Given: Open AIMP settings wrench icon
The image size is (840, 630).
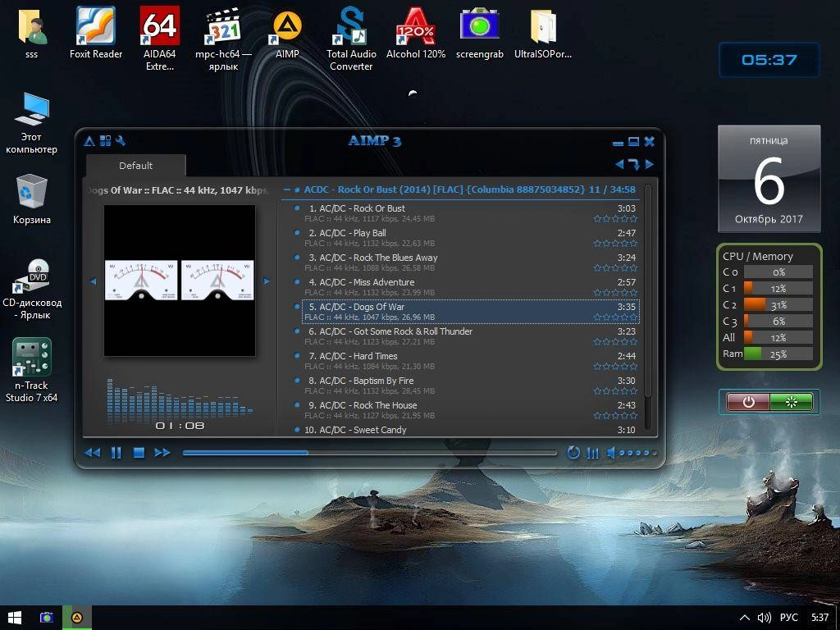Looking at the screenshot, I should point(120,141).
